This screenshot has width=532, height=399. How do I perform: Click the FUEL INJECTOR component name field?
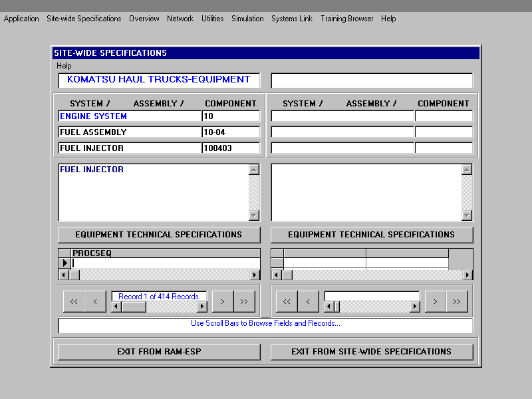click(130, 148)
